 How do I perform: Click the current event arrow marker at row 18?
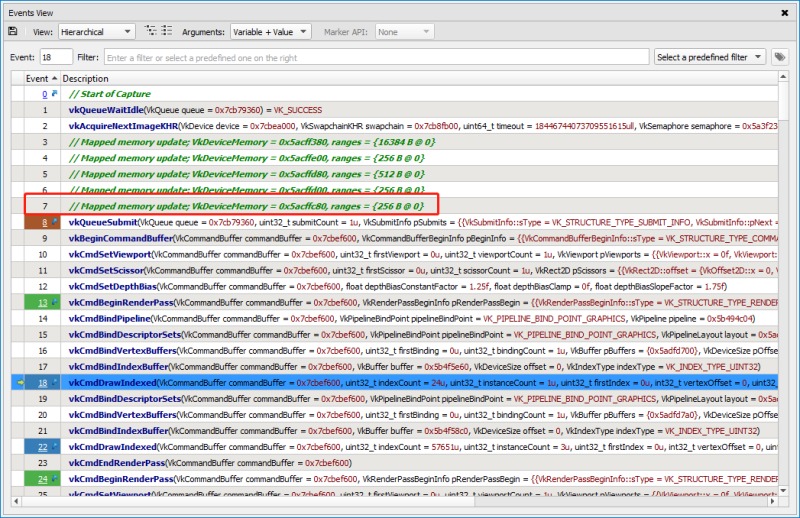[x=19, y=383]
